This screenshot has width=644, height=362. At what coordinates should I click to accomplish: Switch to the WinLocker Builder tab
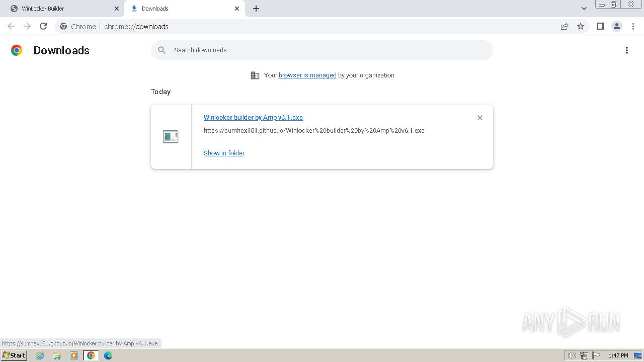click(64, 9)
